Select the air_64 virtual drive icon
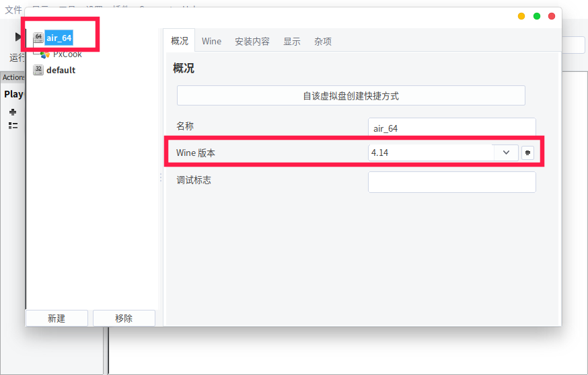Image resolution: width=588 pixels, height=375 pixels. click(x=38, y=38)
